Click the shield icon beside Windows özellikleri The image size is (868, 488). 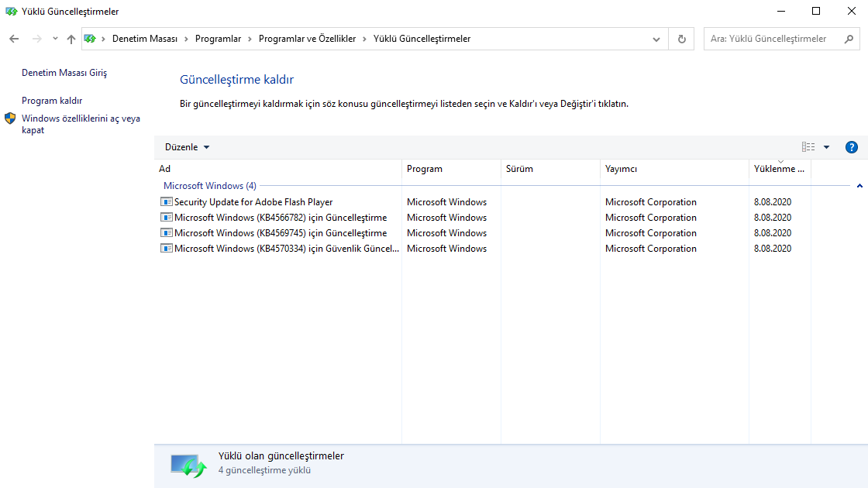coord(10,119)
